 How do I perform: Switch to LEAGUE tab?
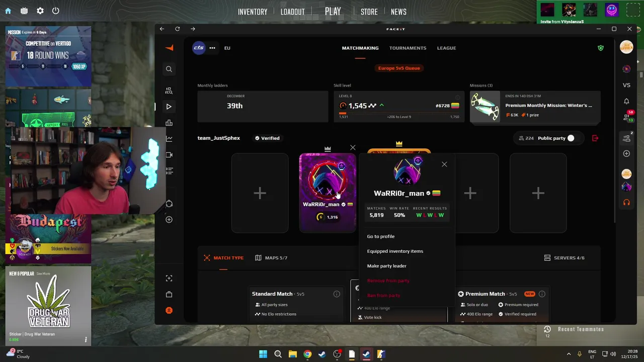[x=446, y=48]
